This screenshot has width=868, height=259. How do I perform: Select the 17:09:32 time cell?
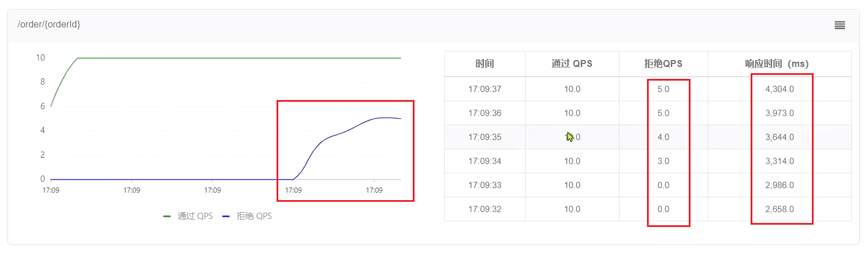point(484,209)
